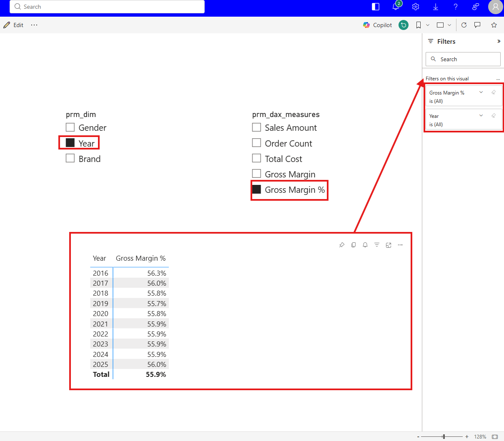Reset report to default (green undo icon)
The width and height of the screenshot is (504, 441).
[404, 25]
